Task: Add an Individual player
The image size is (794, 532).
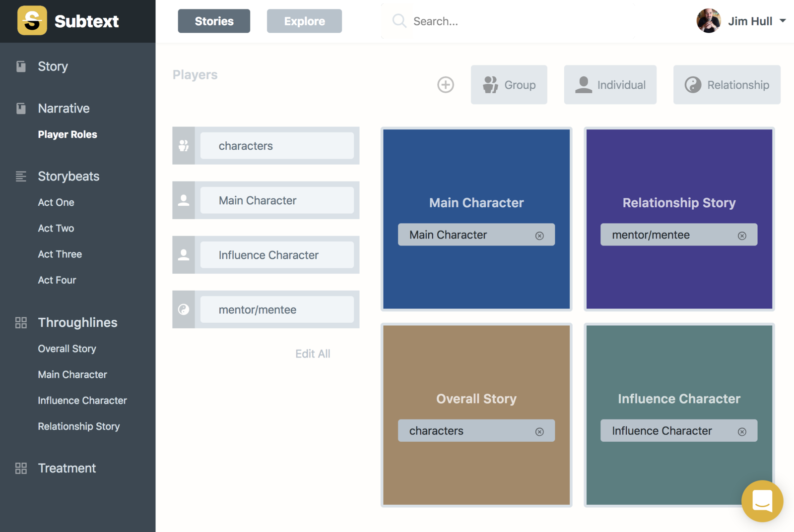Action: [610, 85]
